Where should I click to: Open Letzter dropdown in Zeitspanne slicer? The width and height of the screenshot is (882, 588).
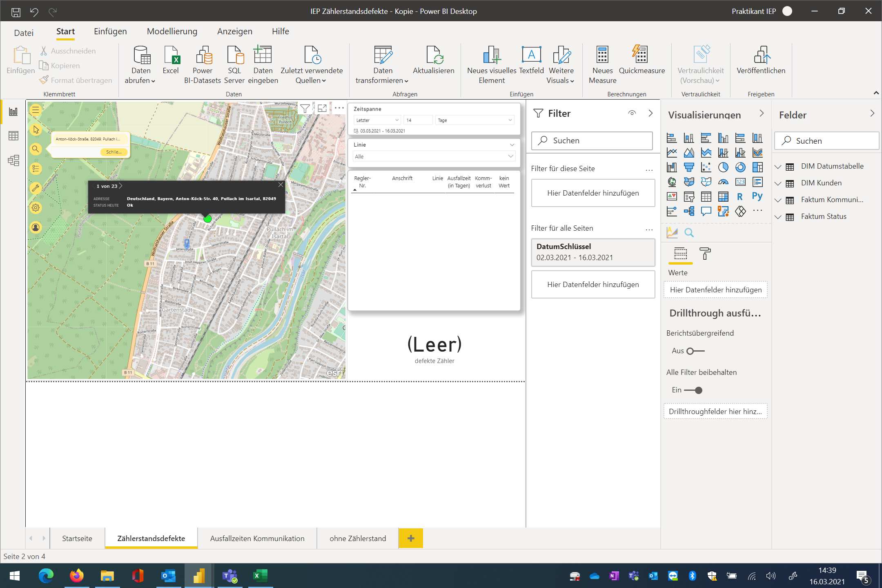tap(377, 120)
